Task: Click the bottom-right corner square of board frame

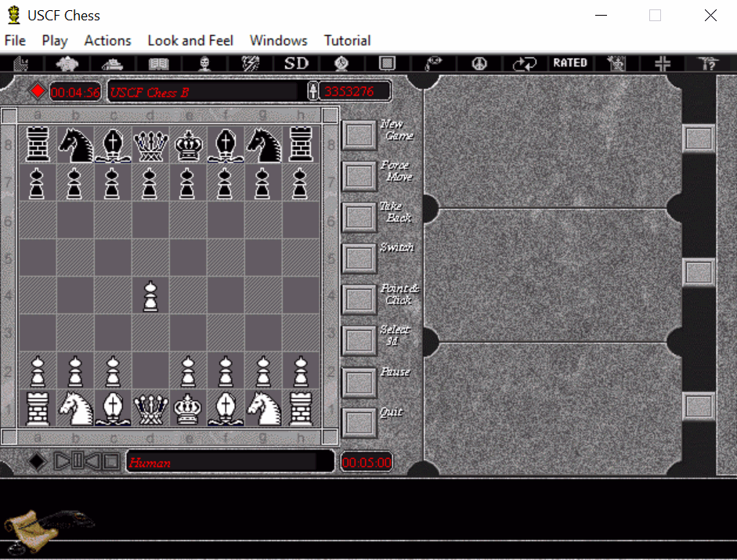Action: [x=331, y=436]
